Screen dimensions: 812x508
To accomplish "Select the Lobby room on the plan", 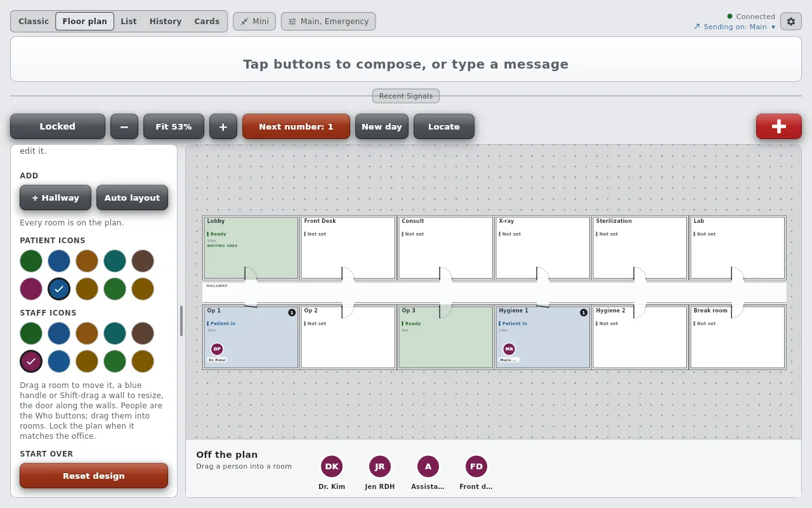I will tap(251, 248).
